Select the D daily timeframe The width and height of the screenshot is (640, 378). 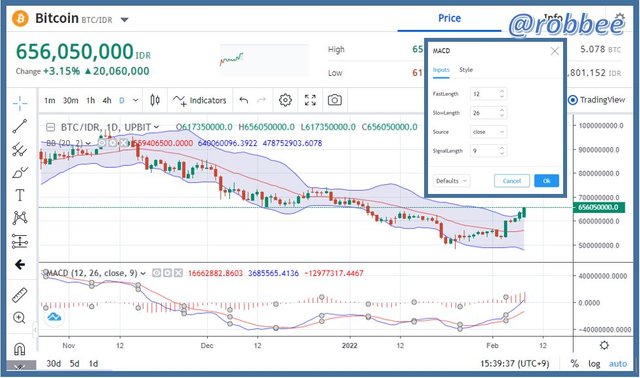pos(122,100)
